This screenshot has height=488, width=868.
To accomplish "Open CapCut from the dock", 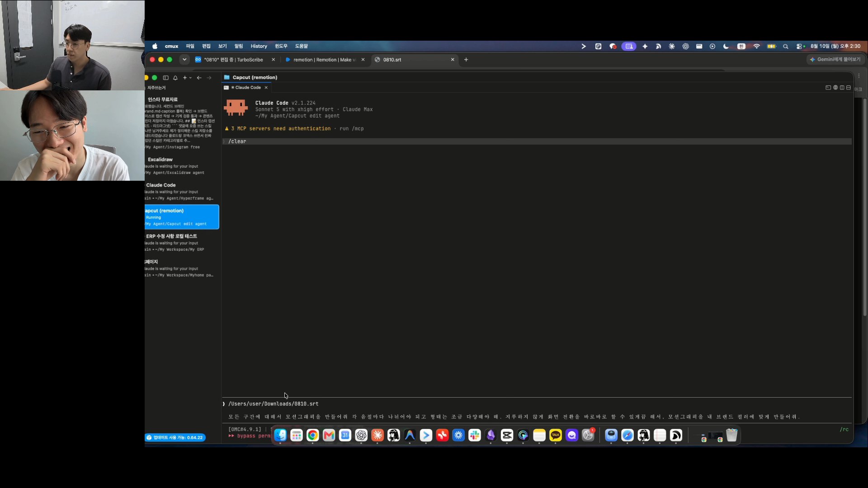I will (507, 435).
